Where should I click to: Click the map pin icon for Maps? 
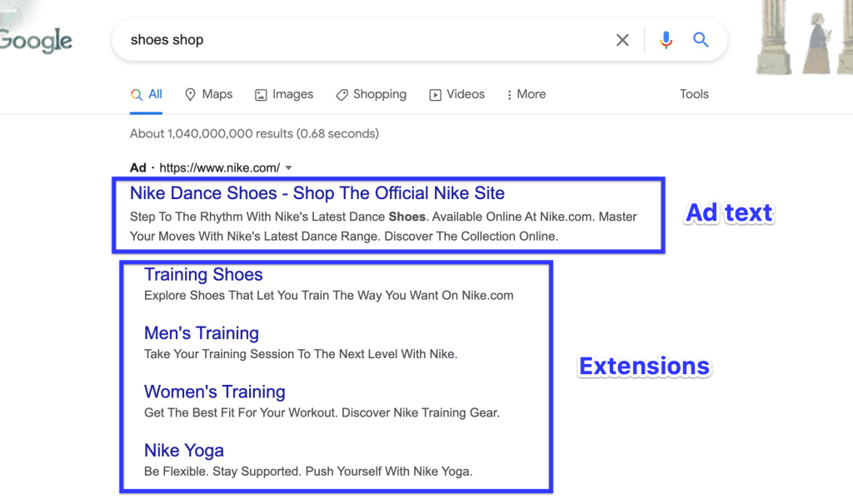[x=190, y=95]
